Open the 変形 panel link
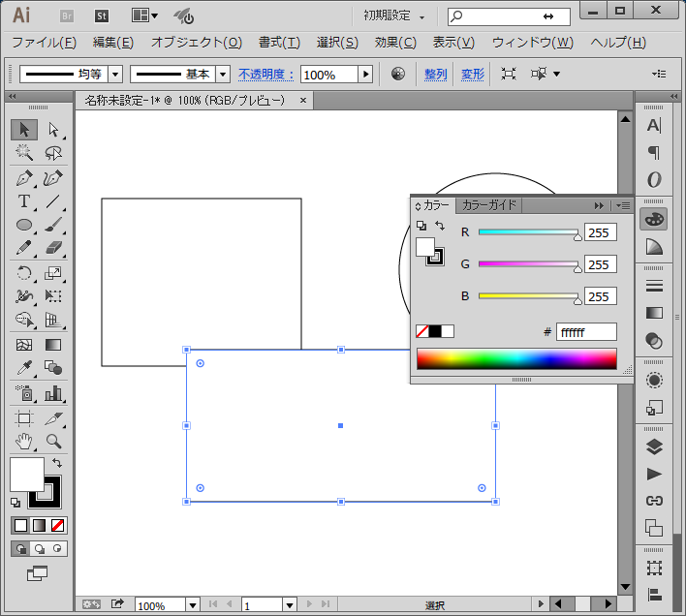 pos(473,75)
